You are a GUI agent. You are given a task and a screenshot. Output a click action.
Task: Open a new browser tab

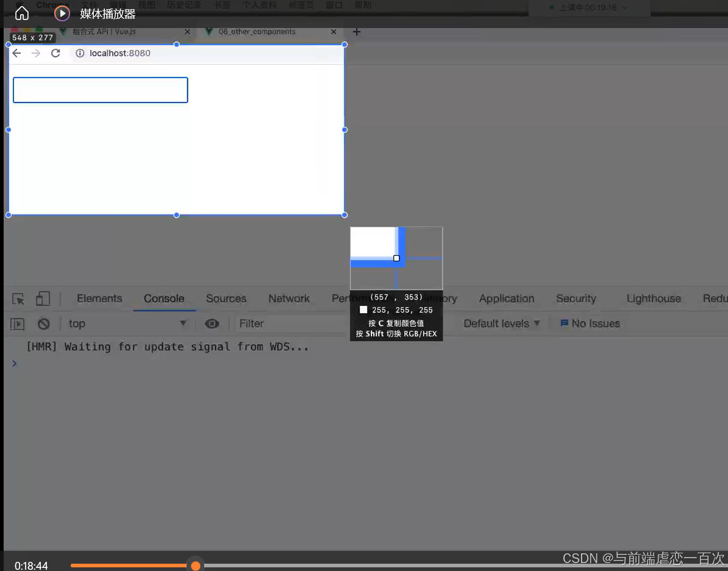pos(357,32)
